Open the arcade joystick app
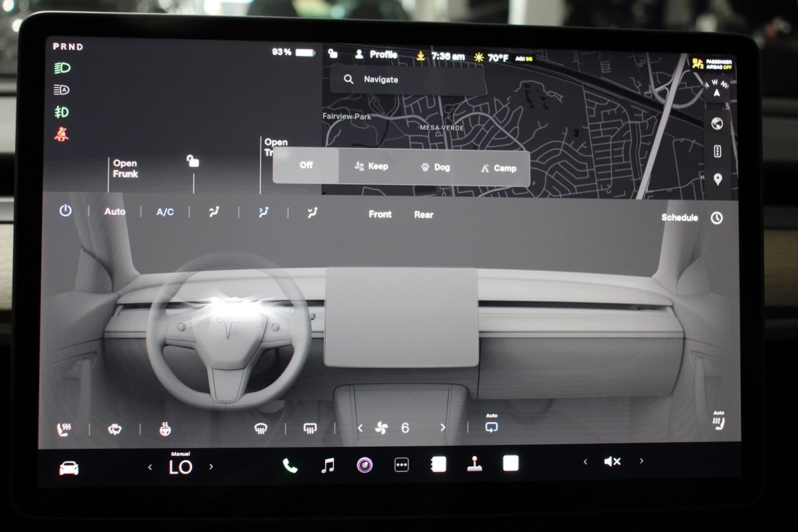 pos(474,464)
